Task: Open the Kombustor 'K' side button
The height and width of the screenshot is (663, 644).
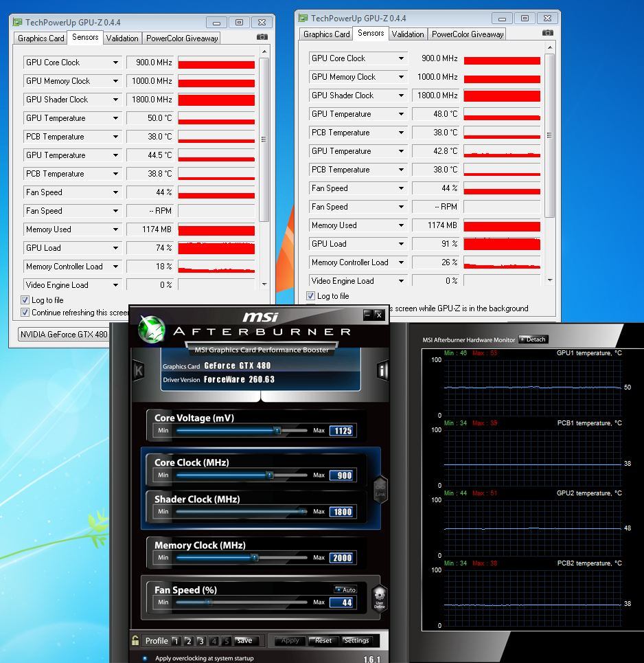Action: click(139, 371)
